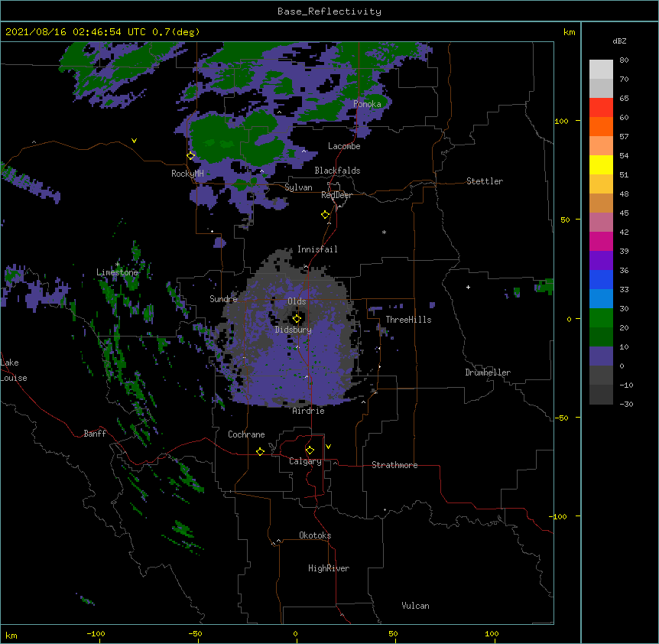Click the timestamp 2021/08/16 02:46:54 UTC
This screenshot has height=644, width=659.
click(x=75, y=32)
